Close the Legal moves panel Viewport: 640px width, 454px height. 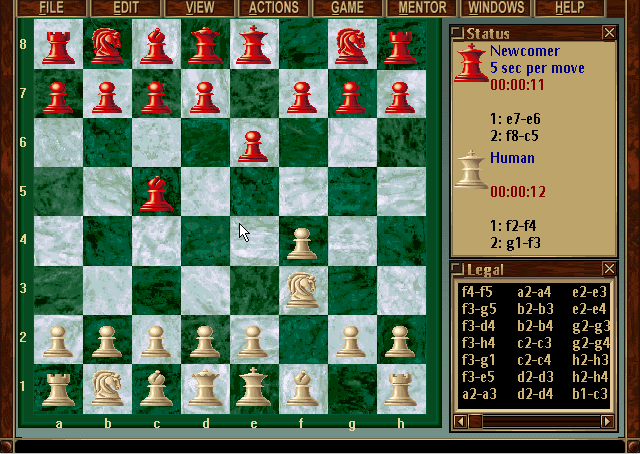[608, 269]
